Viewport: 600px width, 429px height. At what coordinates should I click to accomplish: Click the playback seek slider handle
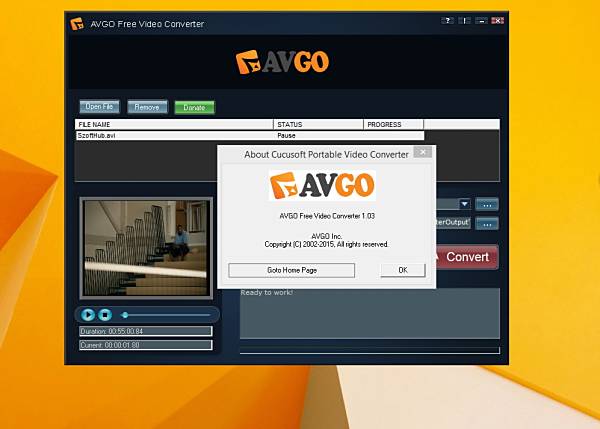pyautogui.click(x=125, y=315)
